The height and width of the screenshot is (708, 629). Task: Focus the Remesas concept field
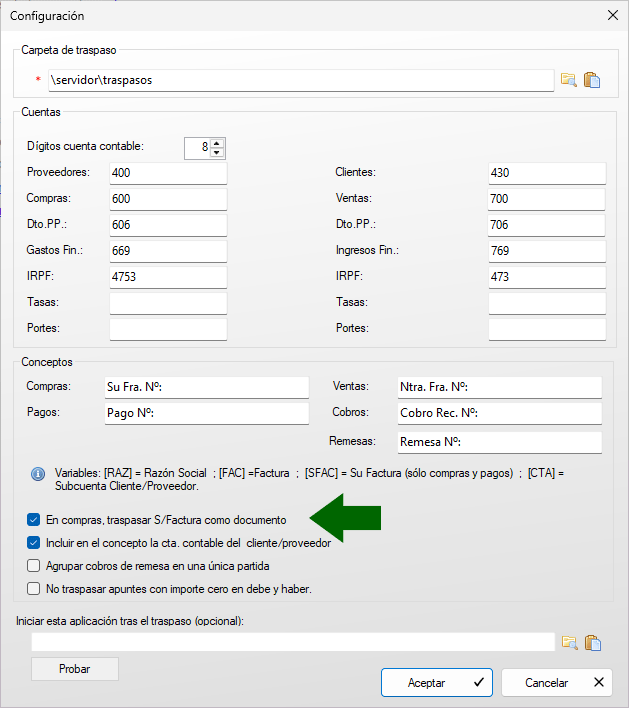point(499,442)
